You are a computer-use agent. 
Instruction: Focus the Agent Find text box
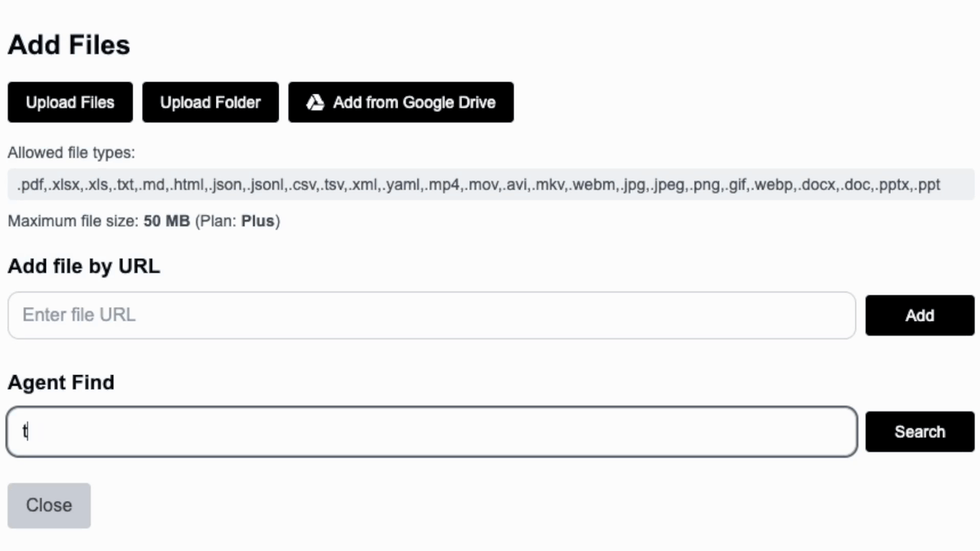point(432,432)
